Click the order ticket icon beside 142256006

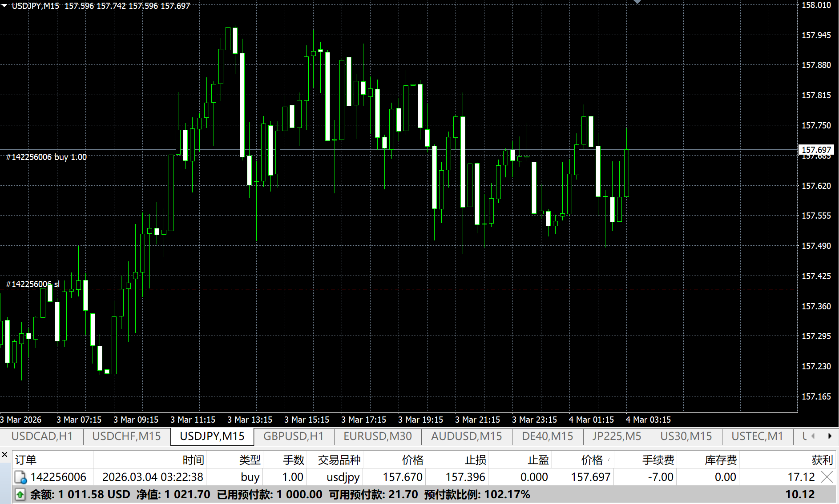click(20, 477)
